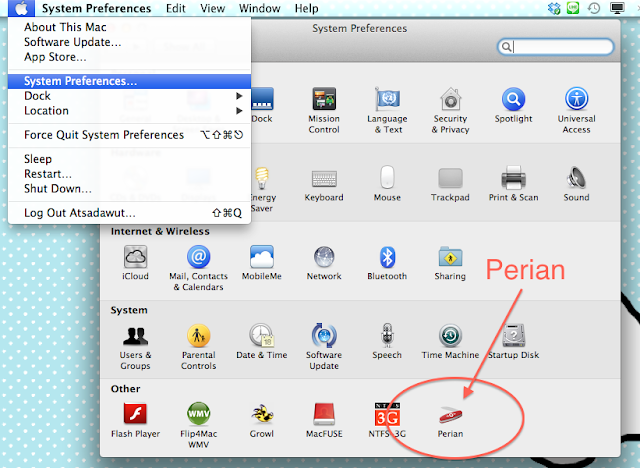Choose About This Mac
Viewport: 640px width, 468px height.
(x=129, y=27)
